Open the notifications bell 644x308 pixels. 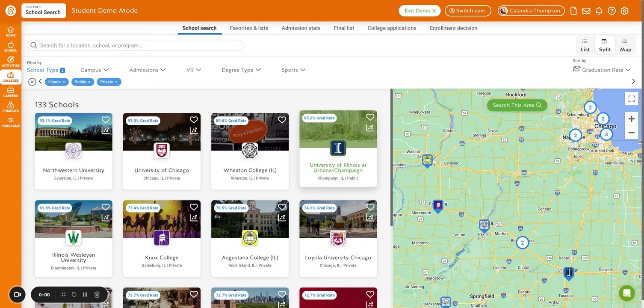coord(599,11)
